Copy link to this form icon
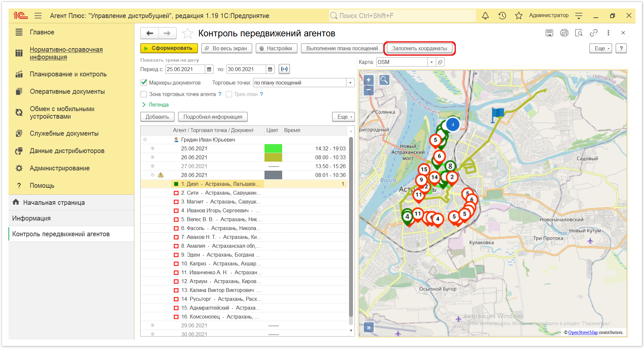 click(x=594, y=33)
